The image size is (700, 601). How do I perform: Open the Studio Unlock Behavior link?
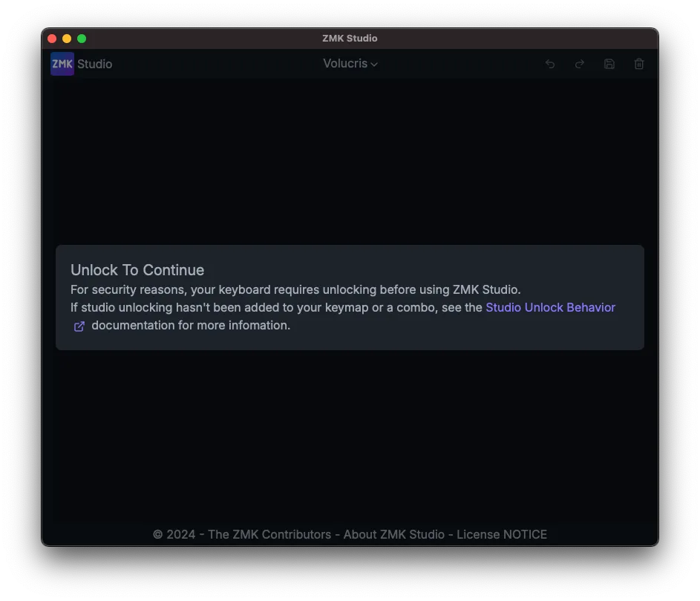[x=551, y=307]
